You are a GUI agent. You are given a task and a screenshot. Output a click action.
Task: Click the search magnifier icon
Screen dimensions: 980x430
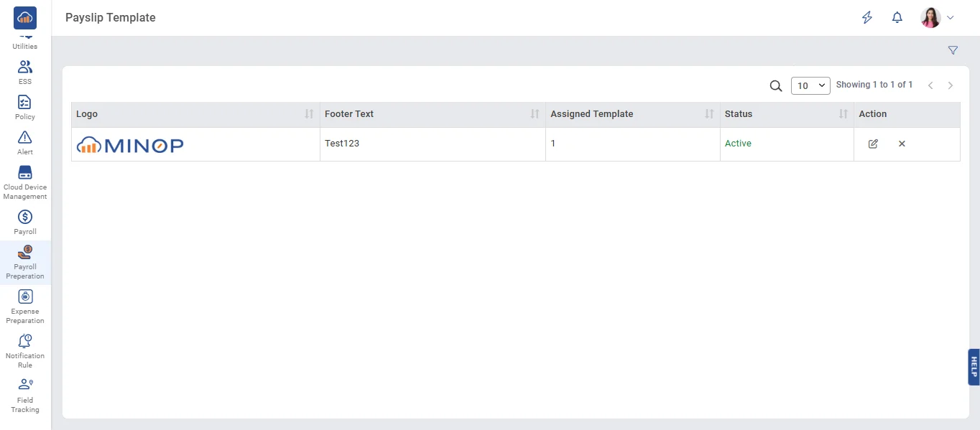click(776, 86)
